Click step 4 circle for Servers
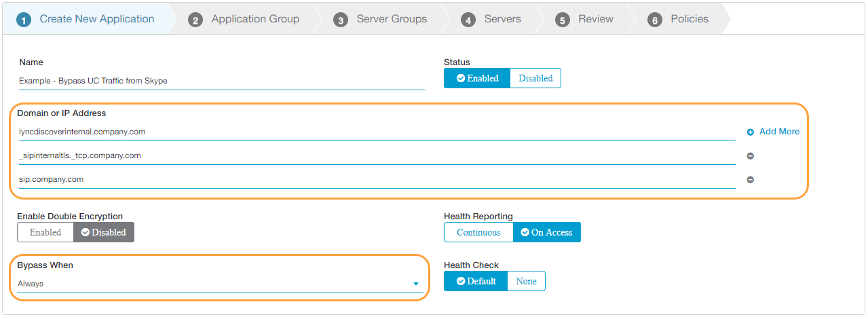This screenshot has width=868, height=319. tap(468, 20)
